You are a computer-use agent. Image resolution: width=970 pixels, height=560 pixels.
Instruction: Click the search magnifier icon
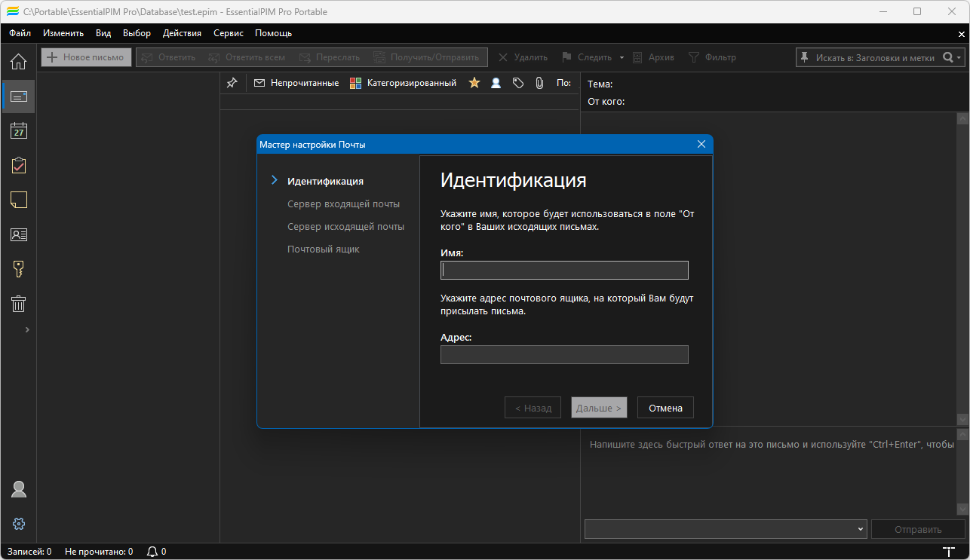click(x=948, y=57)
